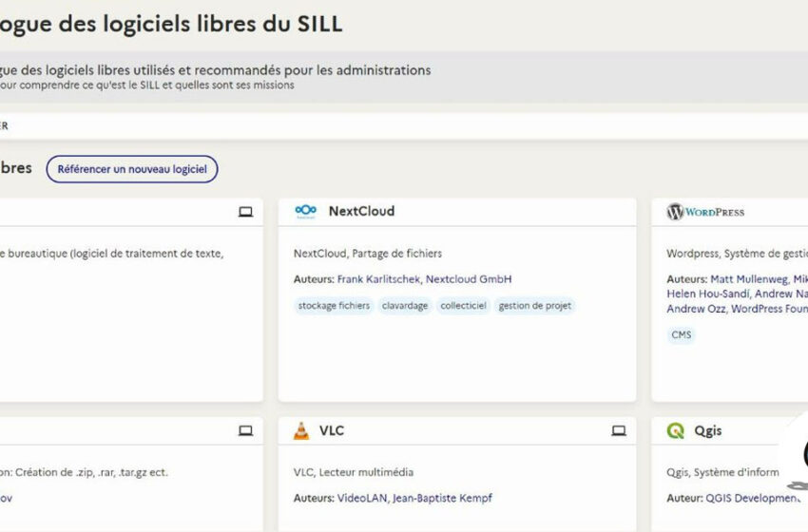Select the CMS tag on the WordPress card
The image size is (808, 532).
point(682,335)
